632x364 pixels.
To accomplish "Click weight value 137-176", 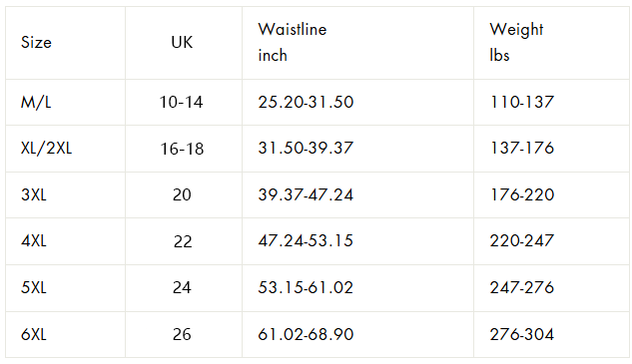I will (522, 149).
